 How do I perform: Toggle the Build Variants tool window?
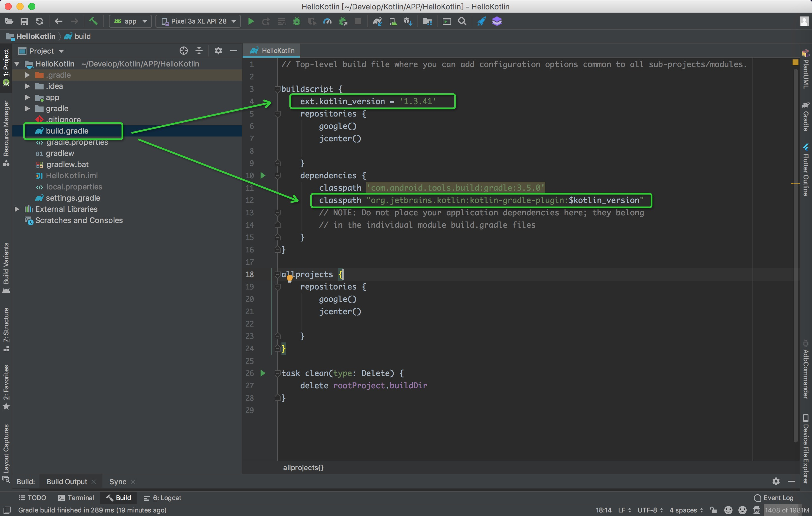pos(6,268)
